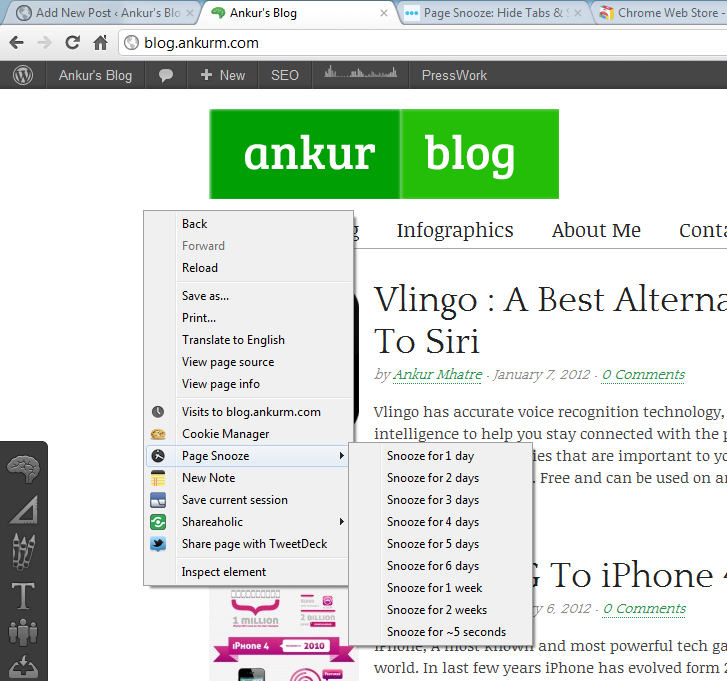Click the Page Snooze extension icon
The width and height of the screenshot is (727, 681).
click(x=158, y=456)
